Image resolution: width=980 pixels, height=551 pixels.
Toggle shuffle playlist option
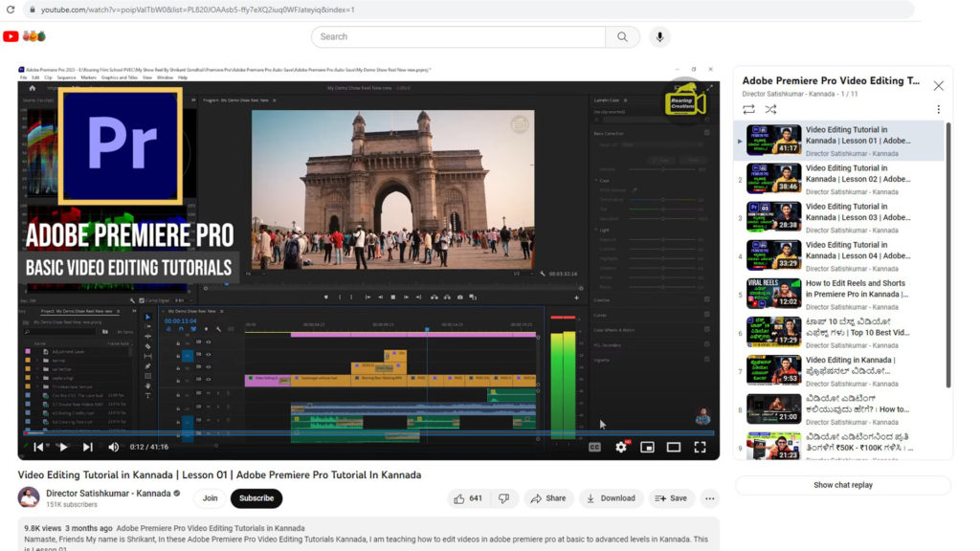click(x=771, y=109)
